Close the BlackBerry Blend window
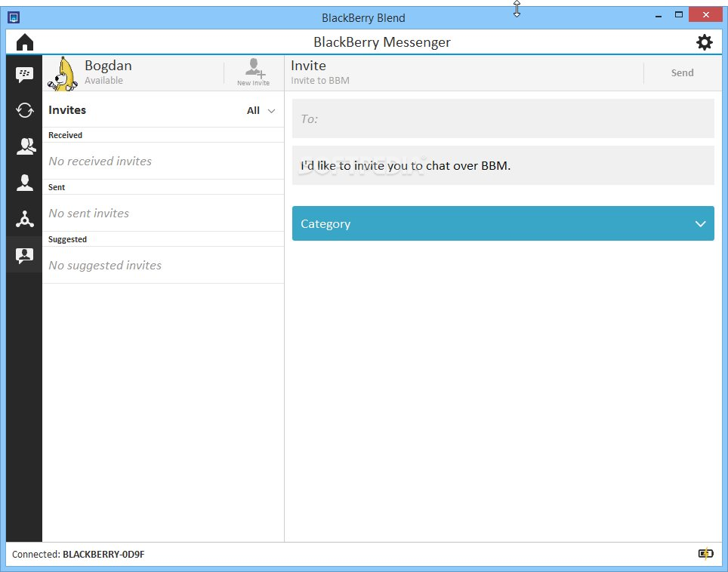The image size is (728, 572). click(705, 15)
